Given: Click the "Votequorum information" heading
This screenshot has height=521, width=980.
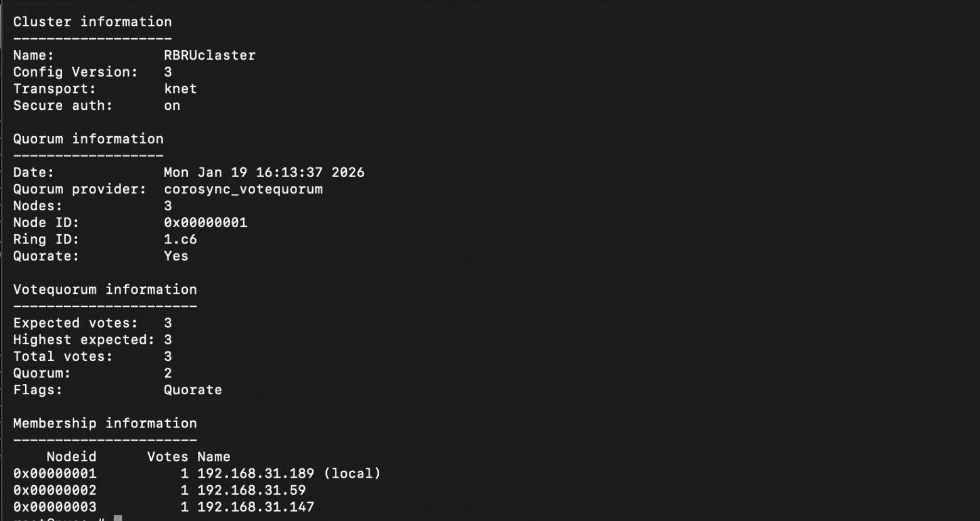Looking at the screenshot, I should 105,289.
